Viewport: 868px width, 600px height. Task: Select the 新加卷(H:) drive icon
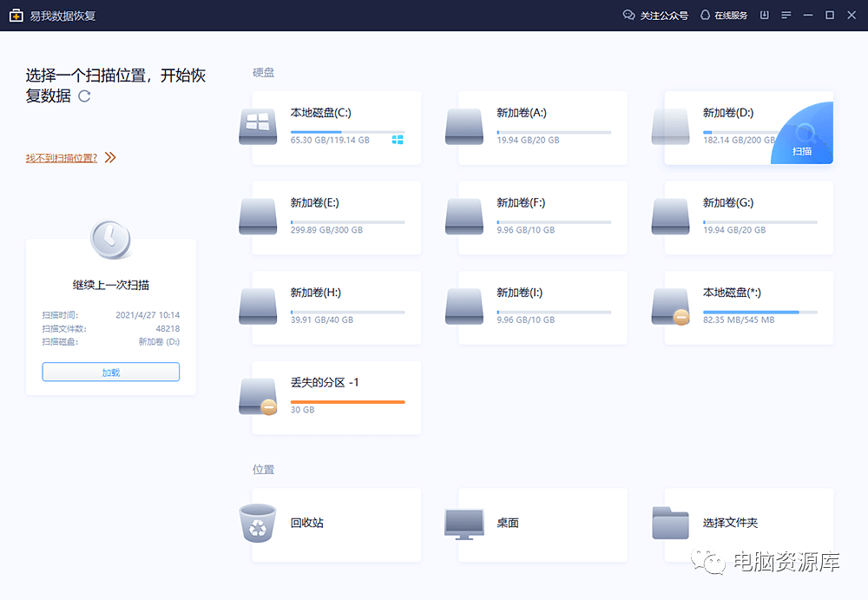pyautogui.click(x=258, y=307)
